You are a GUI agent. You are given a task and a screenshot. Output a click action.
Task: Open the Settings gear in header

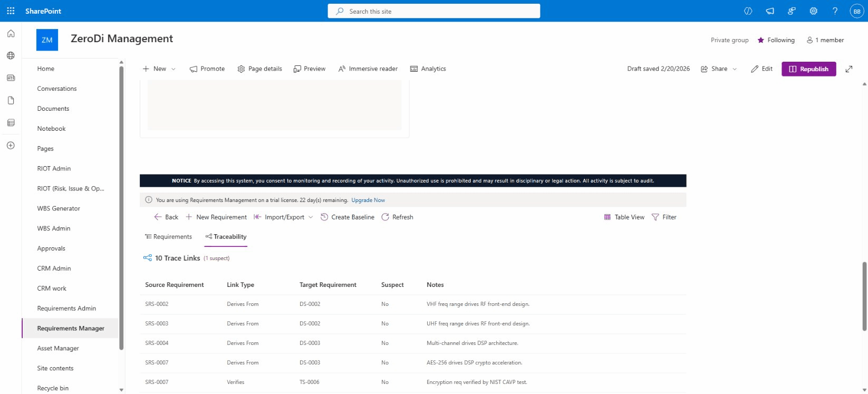pyautogui.click(x=814, y=11)
